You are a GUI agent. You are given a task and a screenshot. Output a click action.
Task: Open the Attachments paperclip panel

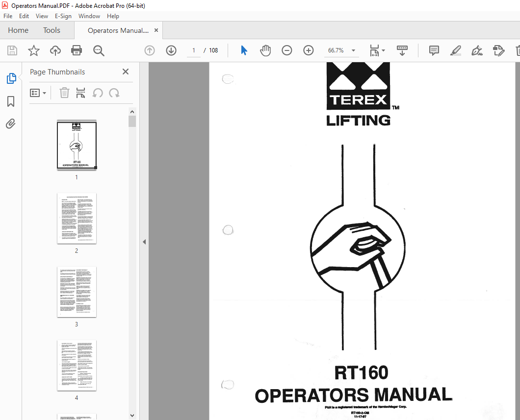pos(11,124)
